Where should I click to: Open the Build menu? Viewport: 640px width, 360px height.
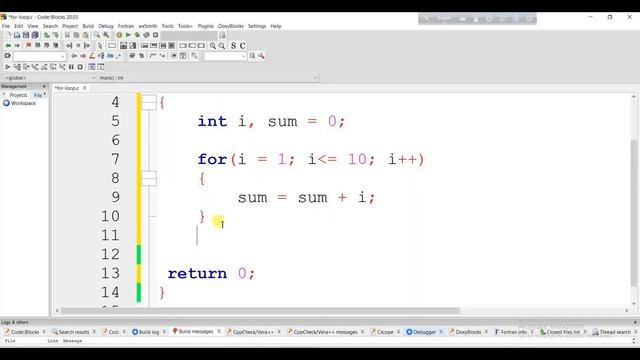pyautogui.click(x=88, y=26)
